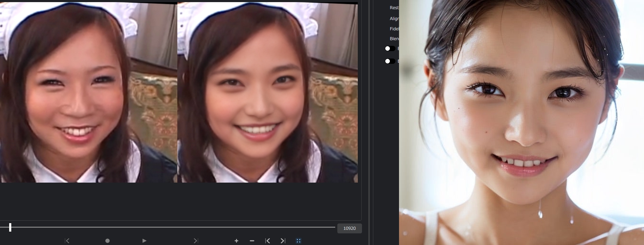Viewport: 644px width, 245px height.
Task: Jump to the next frame using the right skip icon
Action: click(196, 241)
